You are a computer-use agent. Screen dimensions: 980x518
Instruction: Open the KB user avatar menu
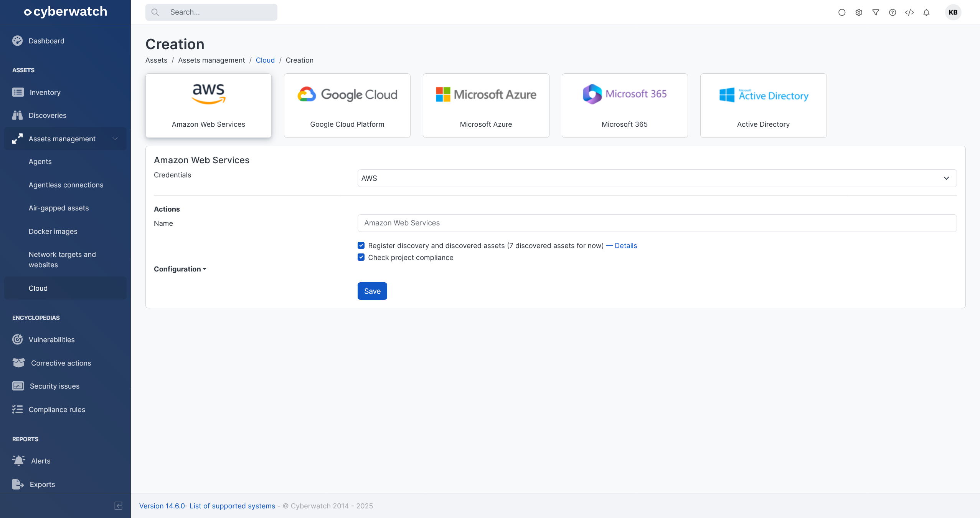(953, 12)
